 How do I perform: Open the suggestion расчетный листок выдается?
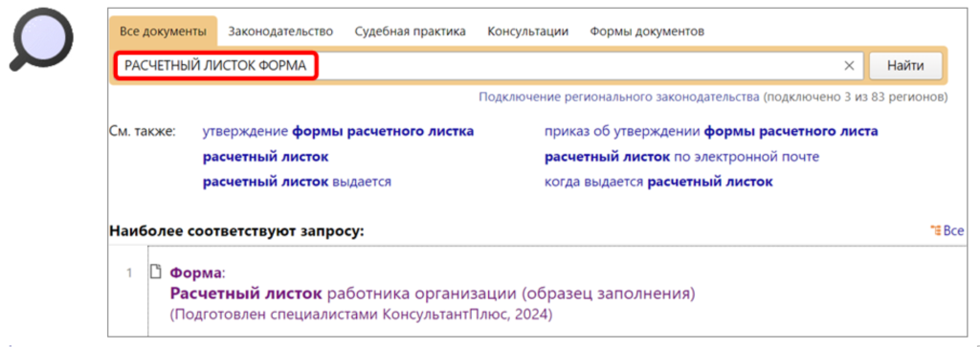297,183
